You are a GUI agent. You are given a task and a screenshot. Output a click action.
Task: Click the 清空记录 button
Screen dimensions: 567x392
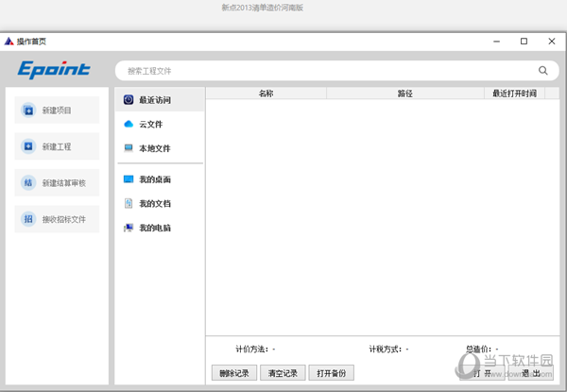pos(283,373)
